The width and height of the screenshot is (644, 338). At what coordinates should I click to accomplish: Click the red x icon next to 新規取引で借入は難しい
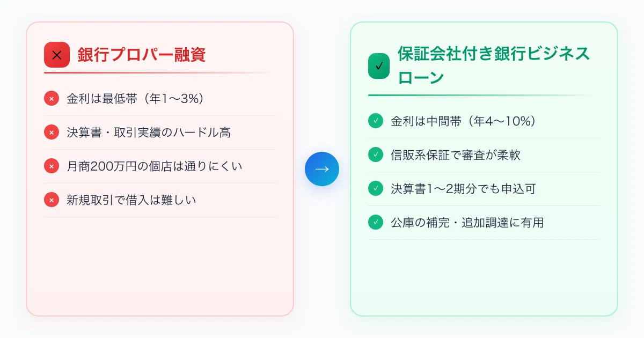[x=52, y=200]
